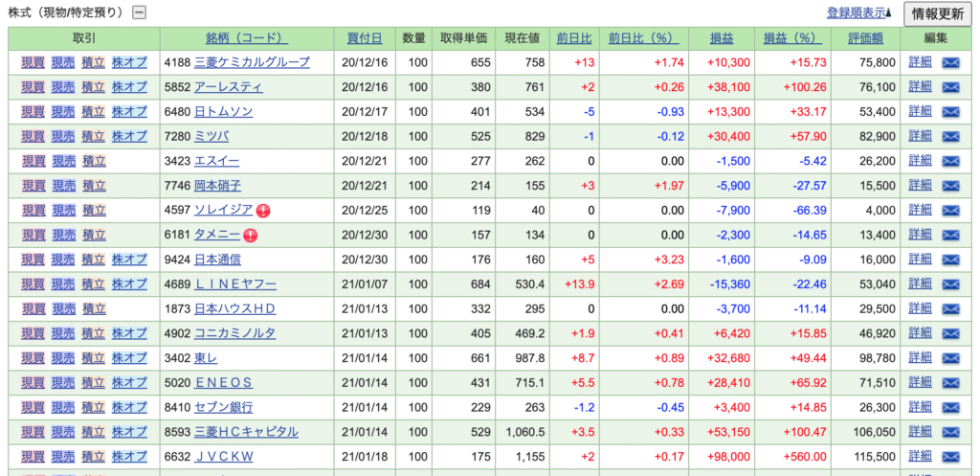This screenshot has width=980, height=476.
Task: Click 現売 for エスイー
Action: pos(62,161)
